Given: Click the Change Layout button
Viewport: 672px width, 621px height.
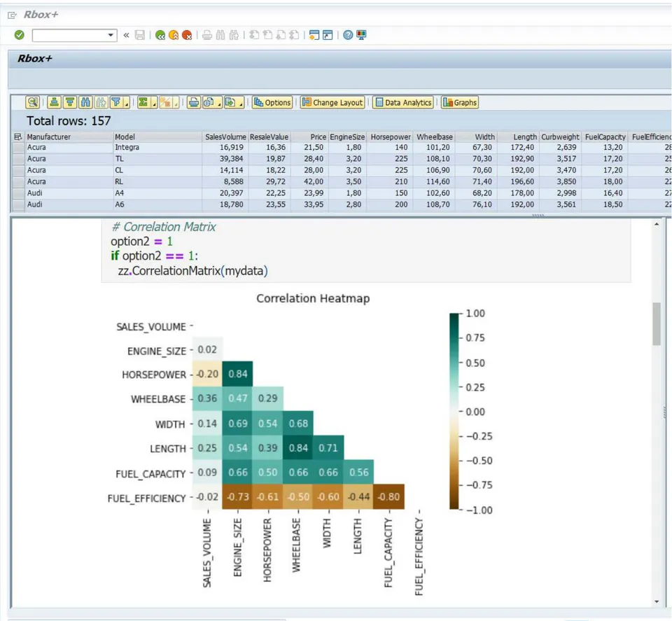Looking at the screenshot, I should coord(332,102).
